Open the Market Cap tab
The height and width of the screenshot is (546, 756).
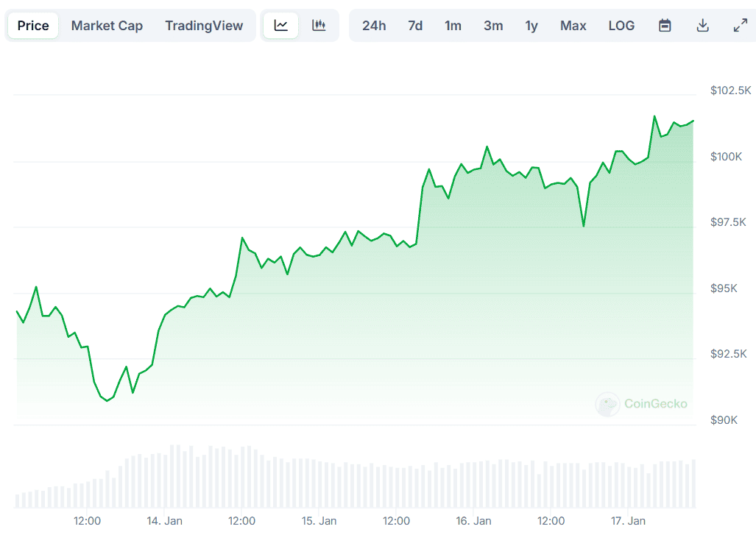[x=107, y=26]
